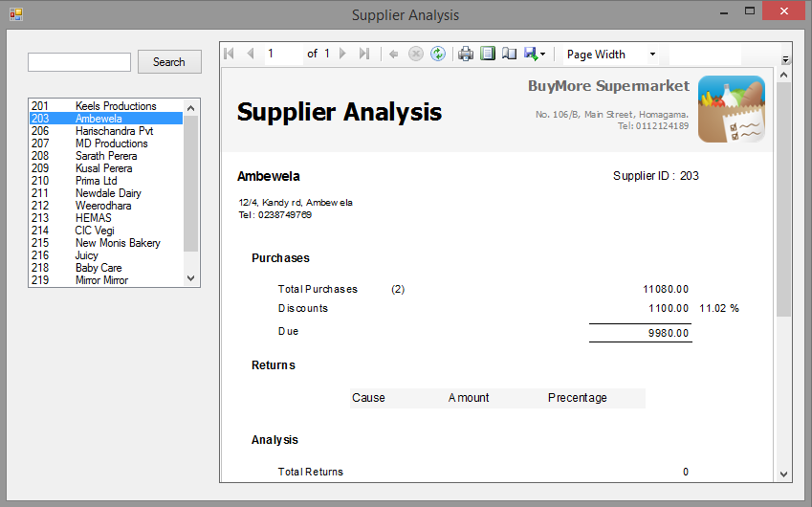Choose supplier 210 Prima Ltd
Image resolution: width=812 pixels, height=507 pixels.
96,181
